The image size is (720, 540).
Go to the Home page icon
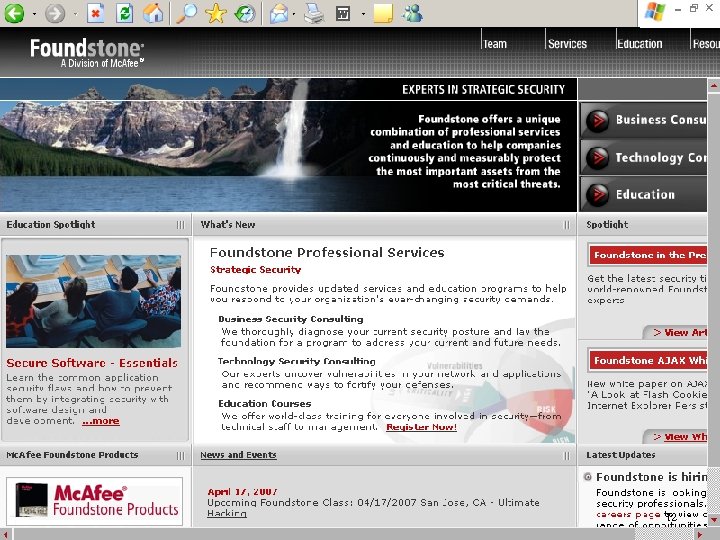tap(153, 13)
